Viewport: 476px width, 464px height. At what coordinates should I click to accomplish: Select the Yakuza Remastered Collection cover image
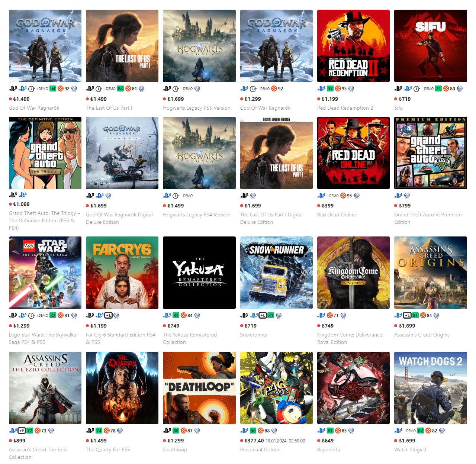(x=199, y=273)
